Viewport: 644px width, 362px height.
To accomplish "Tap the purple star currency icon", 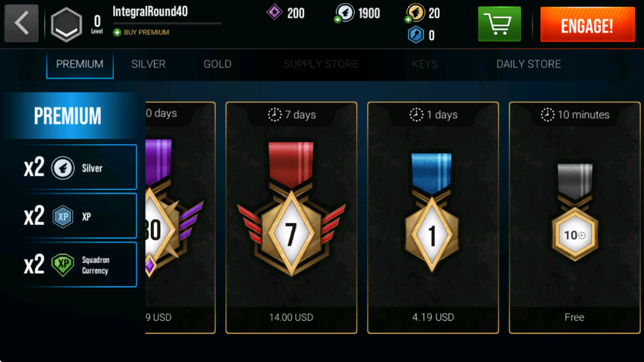I will (x=274, y=12).
